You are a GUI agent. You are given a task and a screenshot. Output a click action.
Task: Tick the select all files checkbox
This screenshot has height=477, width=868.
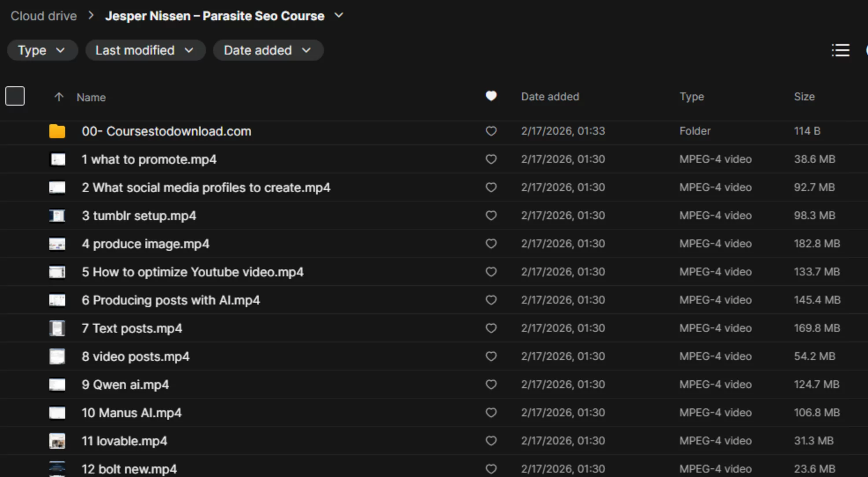(15, 96)
